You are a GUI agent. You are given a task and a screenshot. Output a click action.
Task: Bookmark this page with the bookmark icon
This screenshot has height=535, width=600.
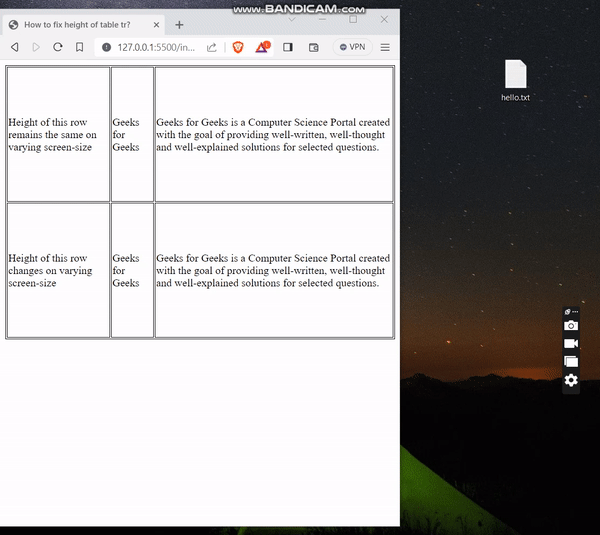coord(79,47)
